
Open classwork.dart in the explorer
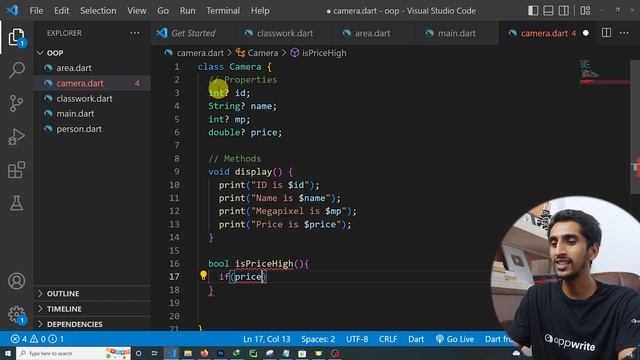tap(92, 98)
